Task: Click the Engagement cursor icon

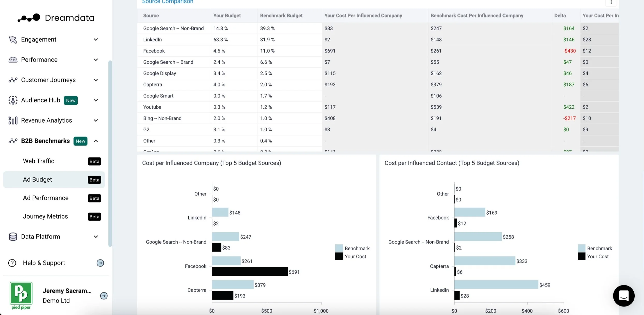Action: tap(13, 40)
